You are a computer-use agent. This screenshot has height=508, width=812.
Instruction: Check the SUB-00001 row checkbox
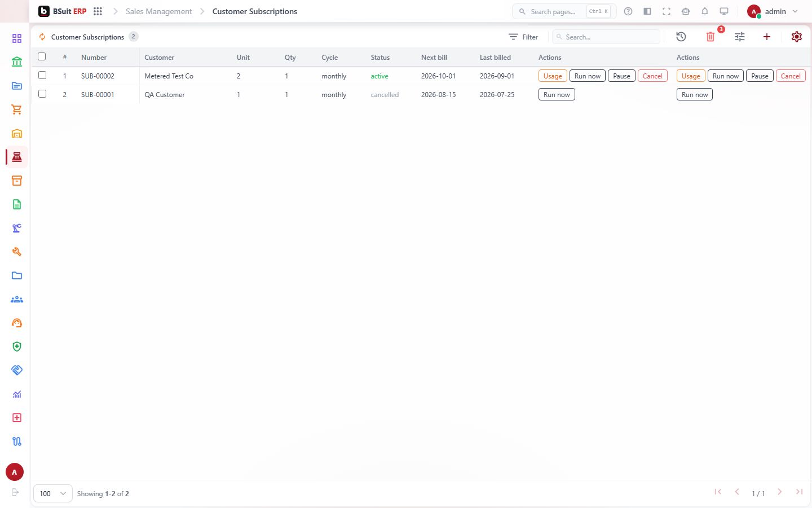[x=42, y=94]
